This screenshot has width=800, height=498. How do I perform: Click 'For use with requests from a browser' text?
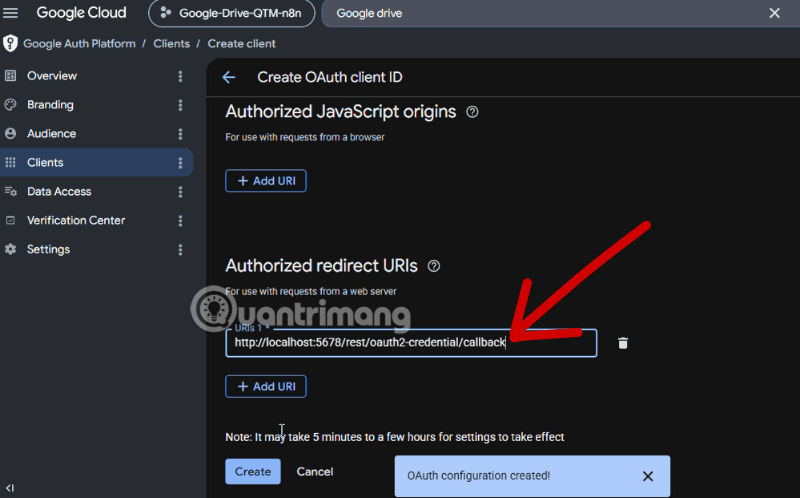click(305, 137)
